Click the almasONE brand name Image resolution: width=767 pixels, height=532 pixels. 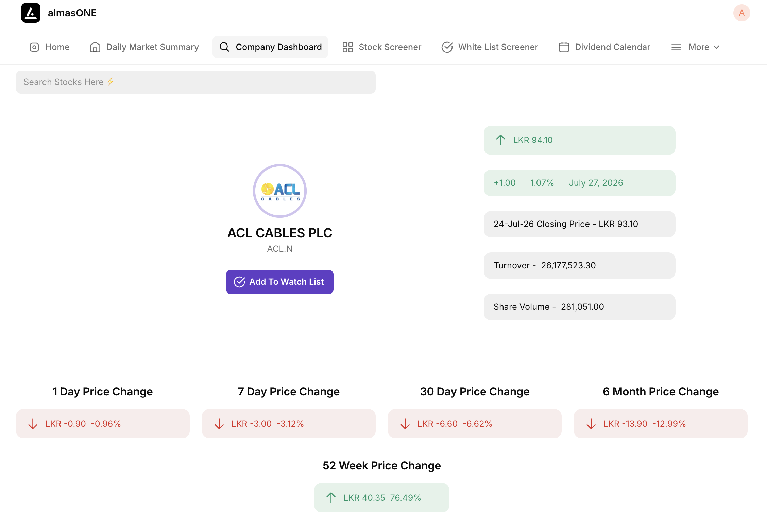point(72,13)
